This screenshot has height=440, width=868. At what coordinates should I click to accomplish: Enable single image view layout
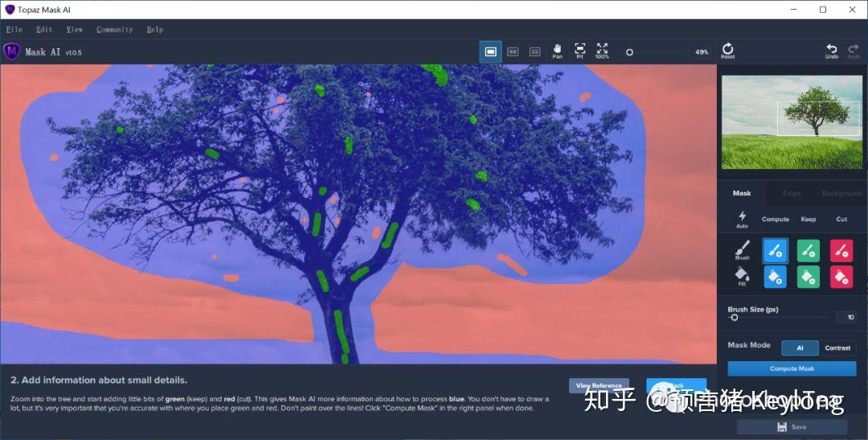490,51
